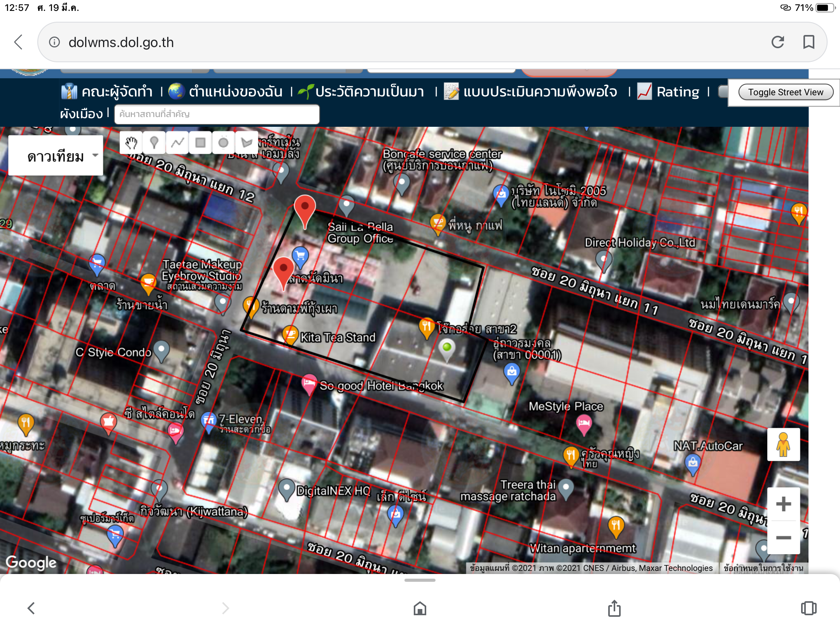The image size is (840, 630).
Task: Tap browser back button at bottom
Action: [x=31, y=608]
